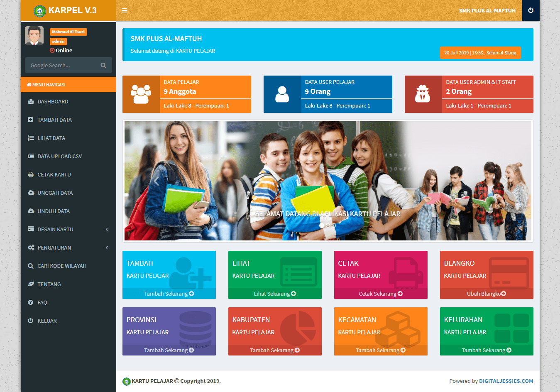
Task: Open the Tambah Data menu item
Action: point(54,120)
